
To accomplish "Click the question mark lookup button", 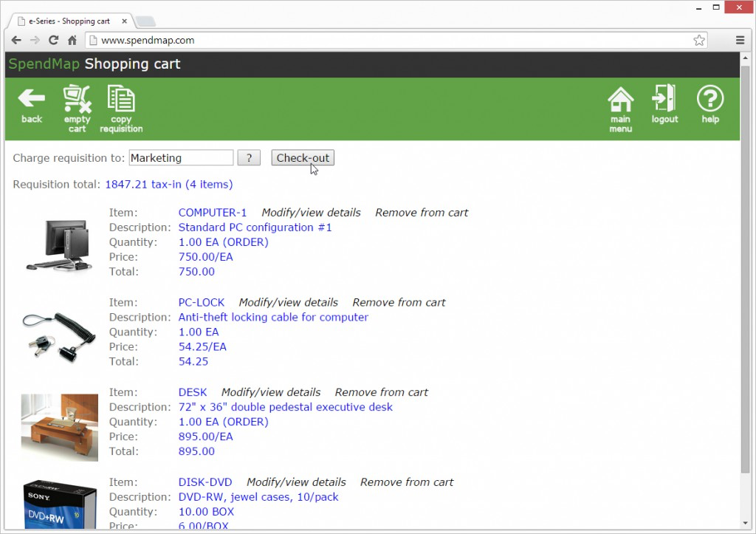I will pos(249,158).
